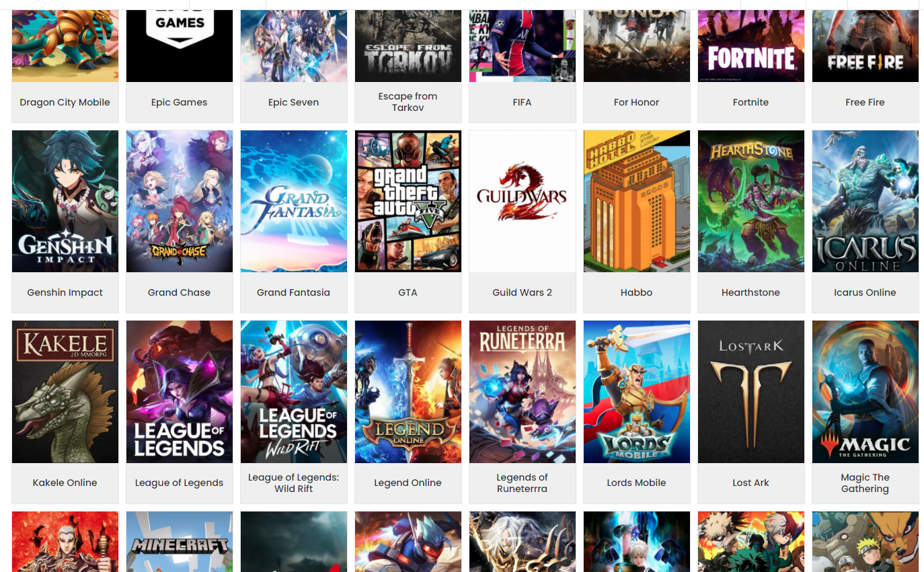Open the Hearthstone card art thumbnail
Image resolution: width=924 pixels, height=572 pixels.
point(751,201)
